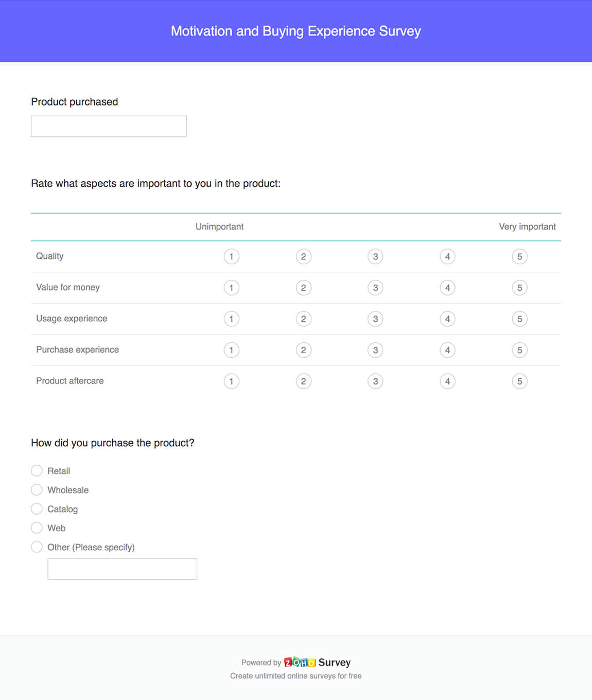Give Product aftercare a 3 rating

click(375, 381)
